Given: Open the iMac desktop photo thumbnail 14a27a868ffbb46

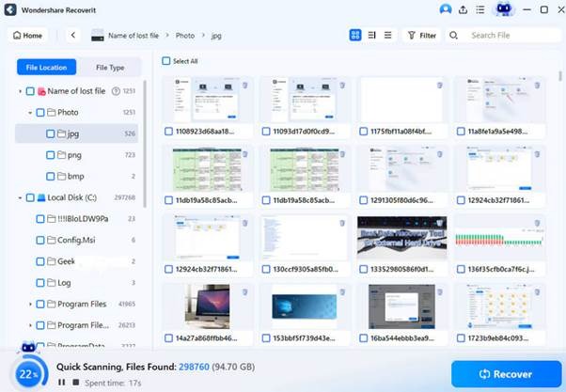Looking at the screenshot, I should (x=207, y=306).
